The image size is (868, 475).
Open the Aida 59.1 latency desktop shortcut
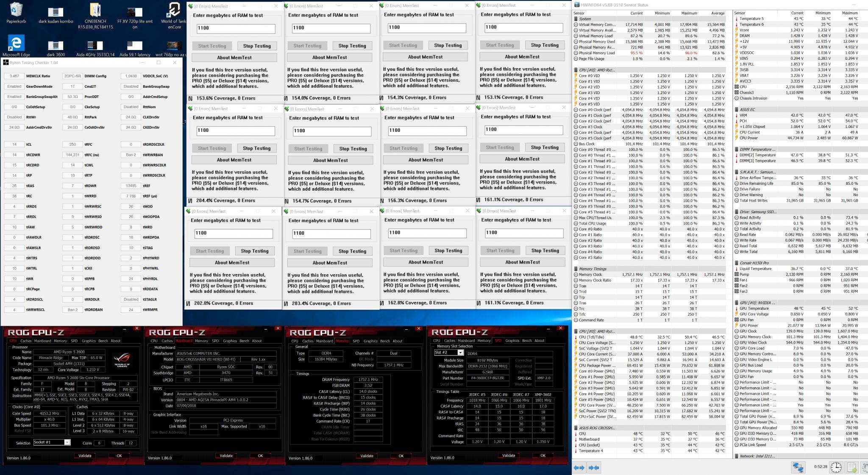[135, 46]
